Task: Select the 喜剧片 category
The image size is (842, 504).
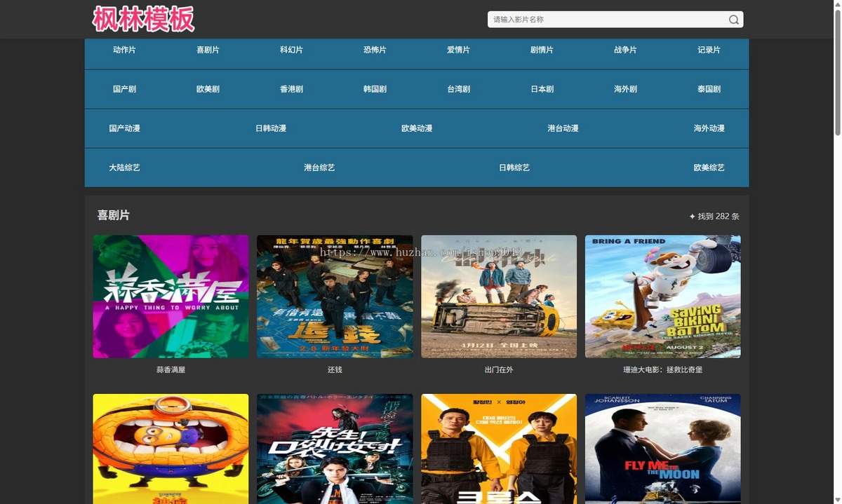Action: 208,50
